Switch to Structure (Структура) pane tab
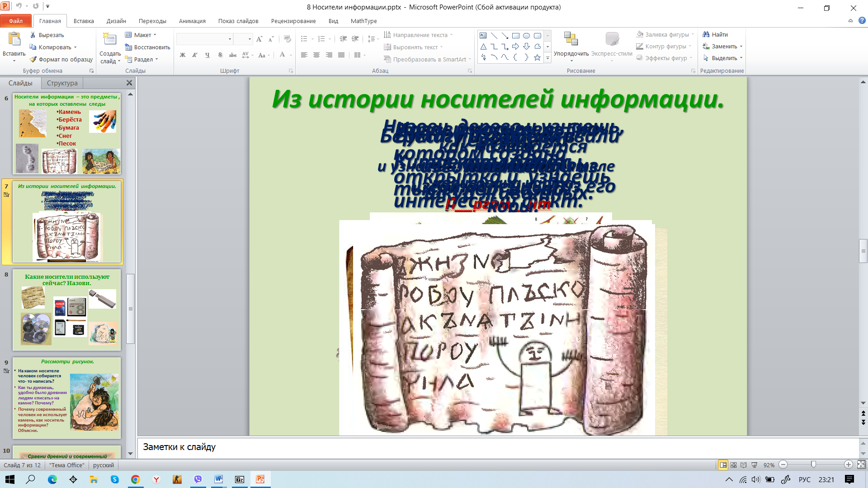868x488 pixels. [x=62, y=83]
